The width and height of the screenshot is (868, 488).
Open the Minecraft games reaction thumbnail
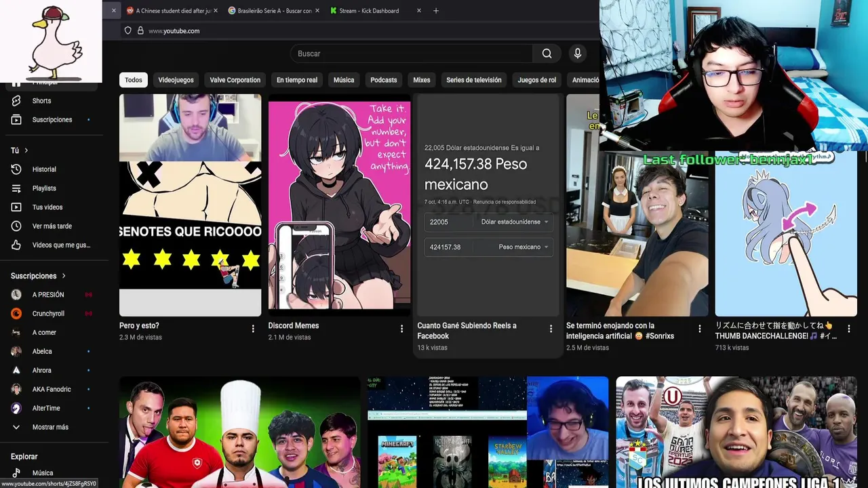click(x=488, y=432)
